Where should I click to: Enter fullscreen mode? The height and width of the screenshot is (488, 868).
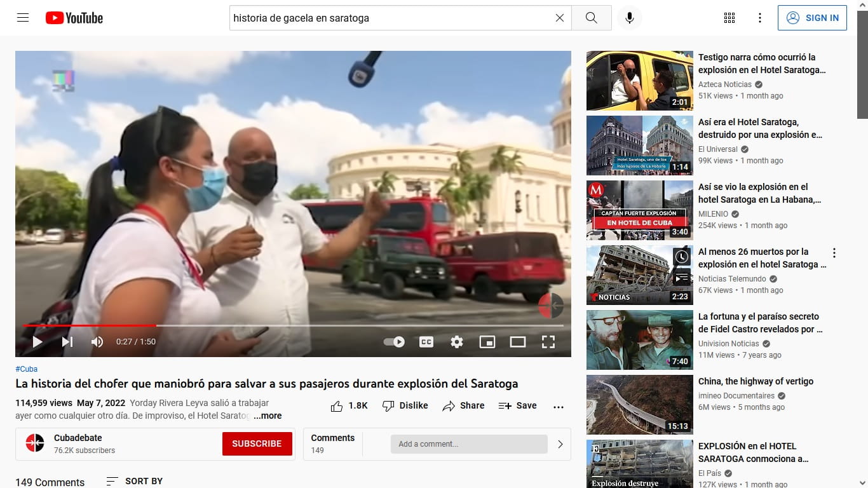548,342
